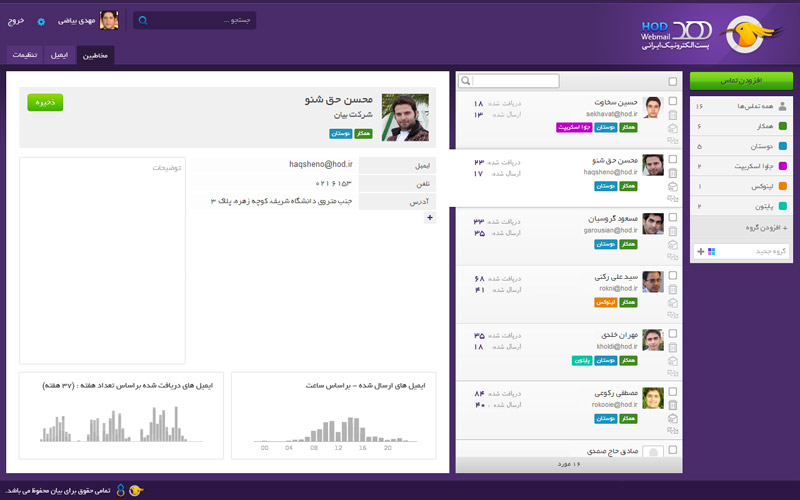This screenshot has height=500, width=800.
Task: Check the box for rokooie@hod.ir contact
Action: [672, 391]
